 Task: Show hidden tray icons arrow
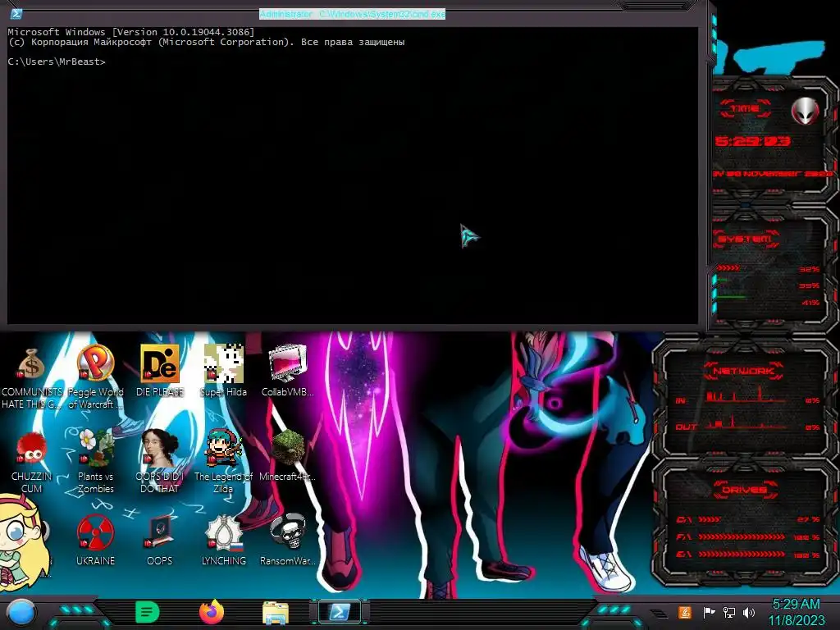click(x=660, y=613)
